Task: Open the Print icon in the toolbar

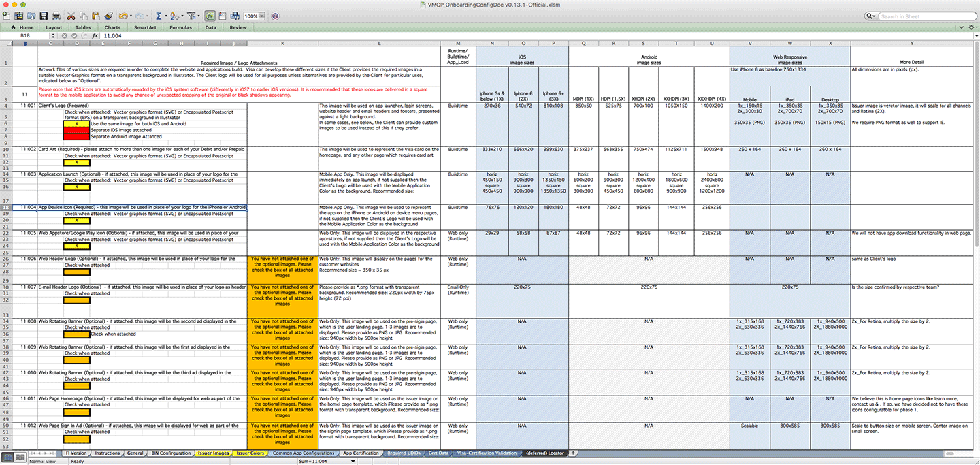Action: [x=56, y=15]
